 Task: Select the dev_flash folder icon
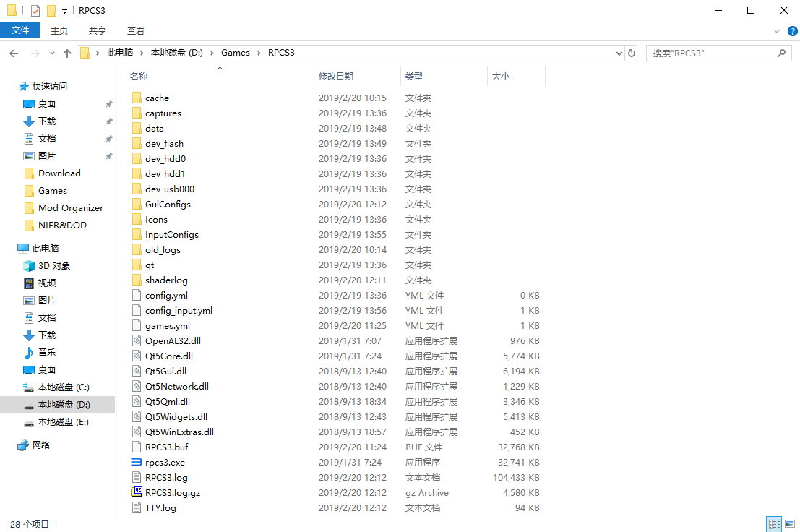137,143
